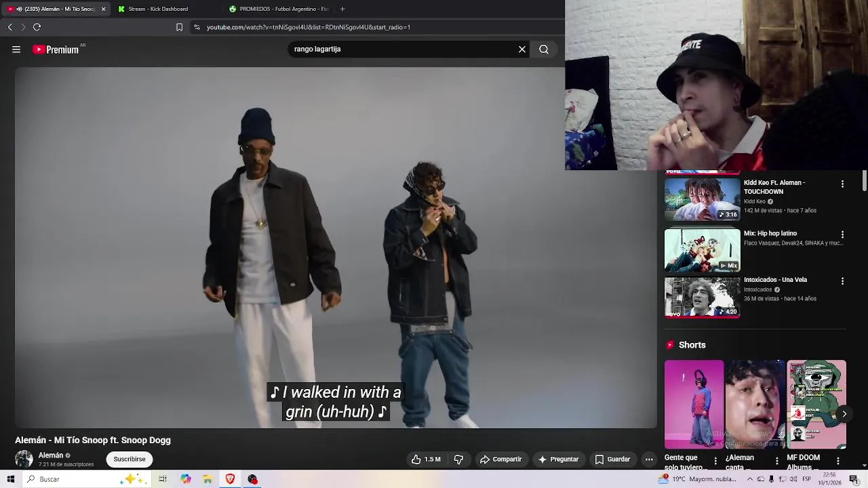The height and width of the screenshot is (488, 868).
Task: Open the 'Gente que solo tuviero...' short
Action: (x=694, y=405)
